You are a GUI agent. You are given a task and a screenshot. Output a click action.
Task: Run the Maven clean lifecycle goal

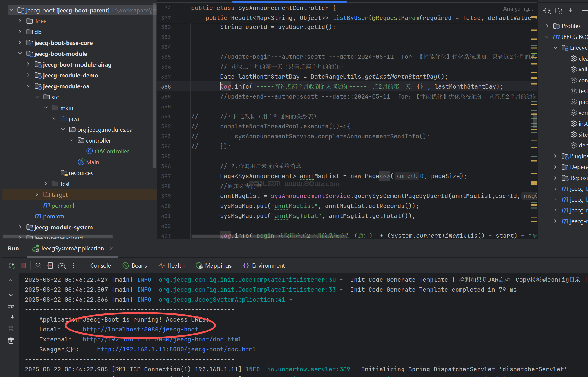click(x=579, y=58)
